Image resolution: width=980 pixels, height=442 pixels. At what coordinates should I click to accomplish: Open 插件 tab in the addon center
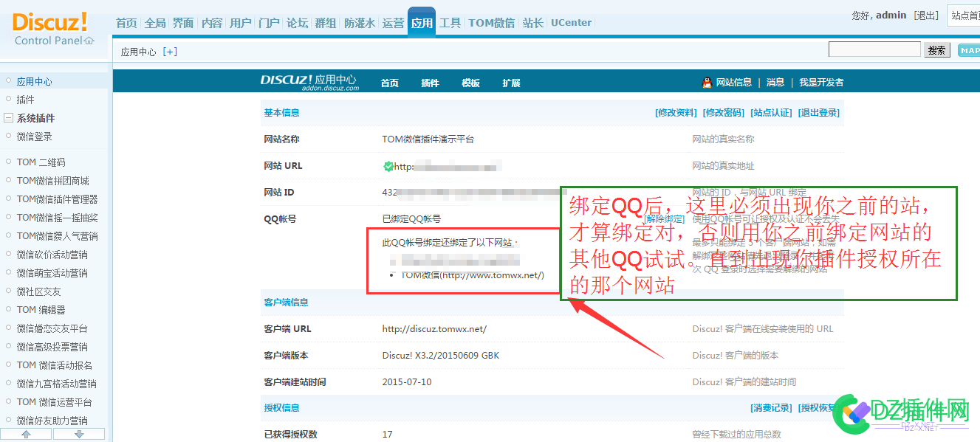coord(430,83)
